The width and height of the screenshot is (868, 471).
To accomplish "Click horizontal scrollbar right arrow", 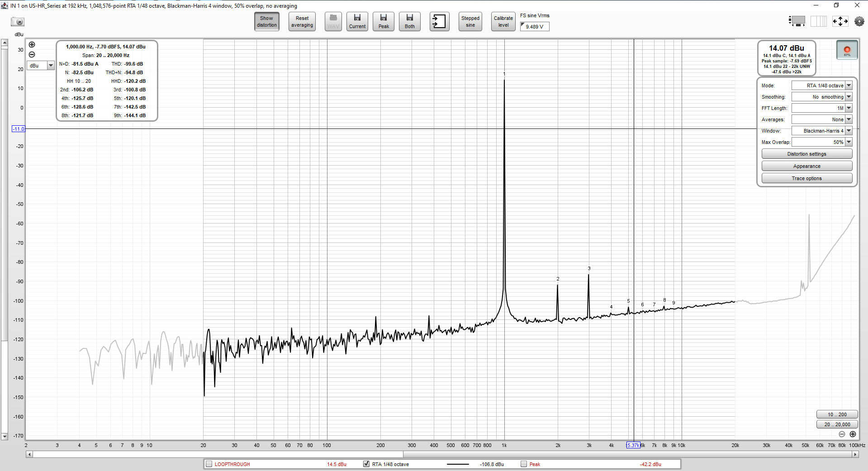I will 855,454.
